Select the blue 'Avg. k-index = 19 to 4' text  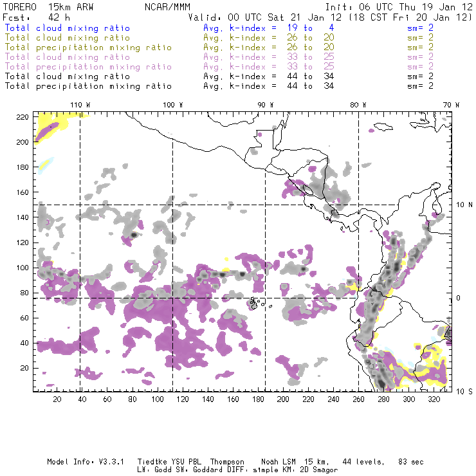pyautogui.click(x=269, y=28)
